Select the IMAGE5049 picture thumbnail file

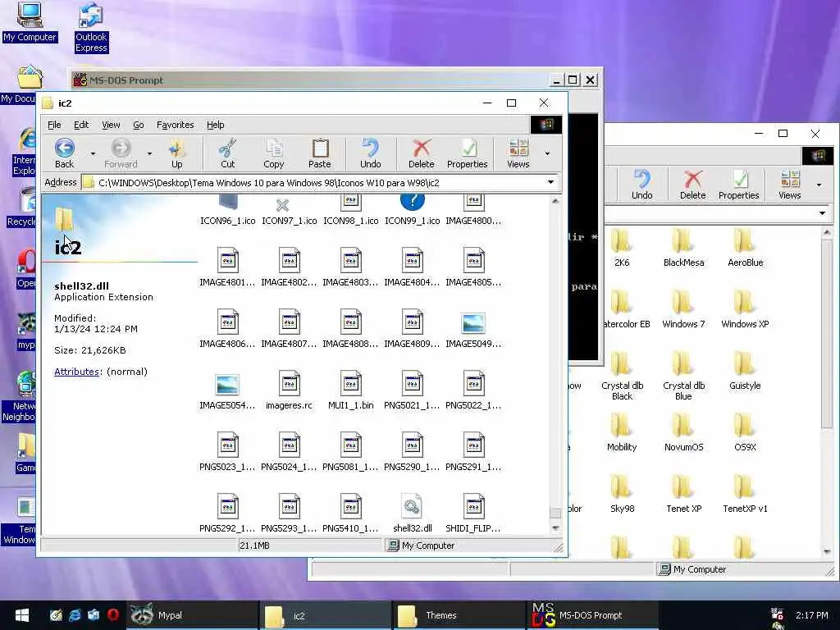tap(473, 322)
